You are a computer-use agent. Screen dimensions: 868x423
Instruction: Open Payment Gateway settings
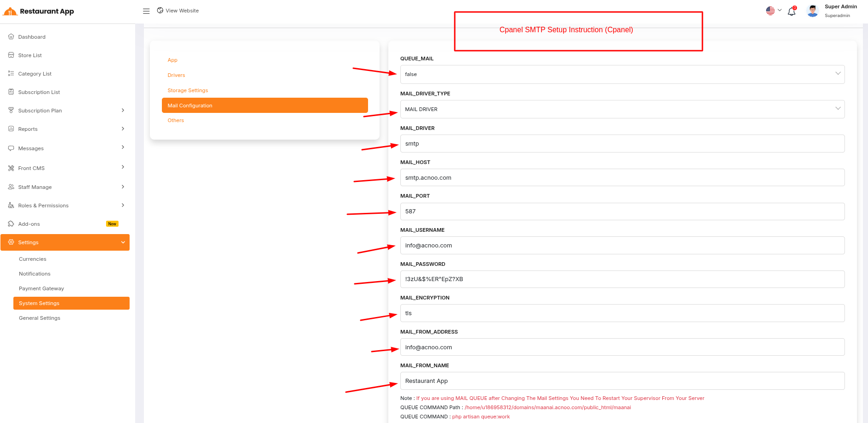click(42, 288)
